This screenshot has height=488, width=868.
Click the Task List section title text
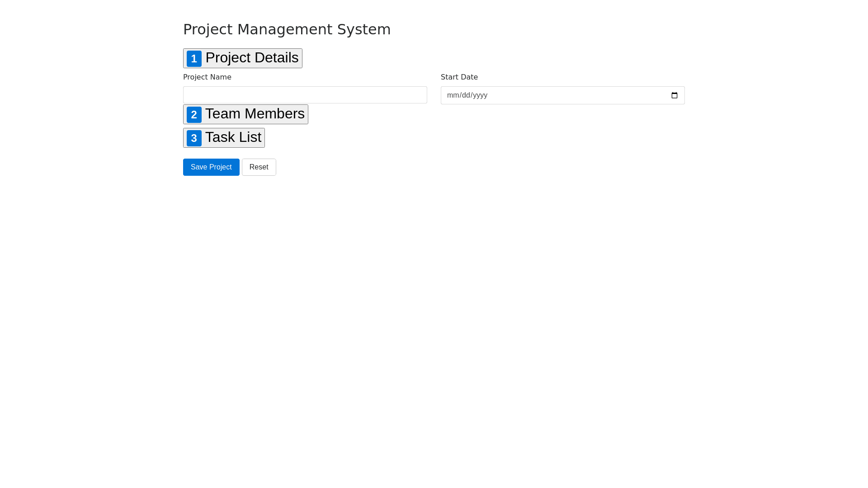(x=233, y=137)
